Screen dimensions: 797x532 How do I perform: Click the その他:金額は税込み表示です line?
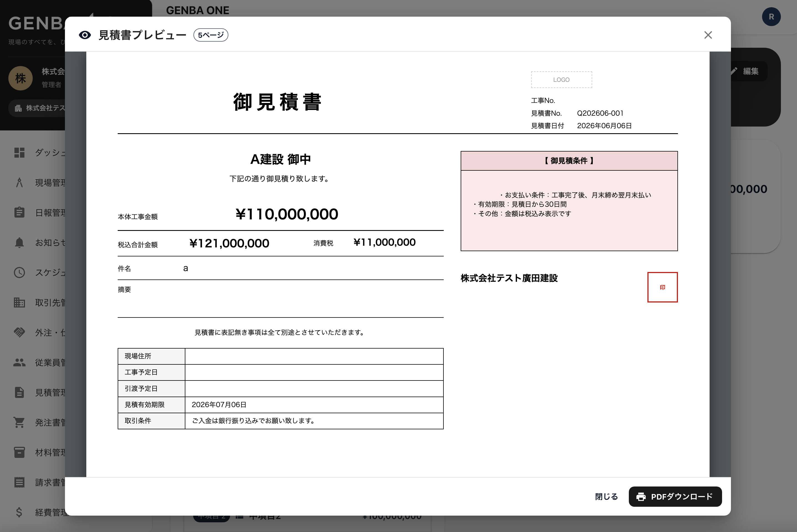(x=522, y=214)
